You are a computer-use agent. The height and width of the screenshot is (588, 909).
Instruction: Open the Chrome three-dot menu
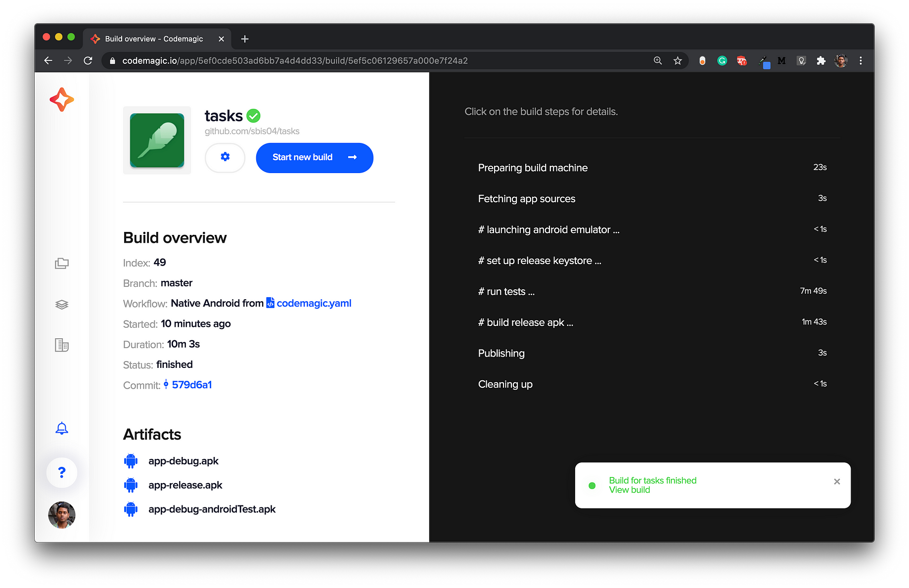861,60
